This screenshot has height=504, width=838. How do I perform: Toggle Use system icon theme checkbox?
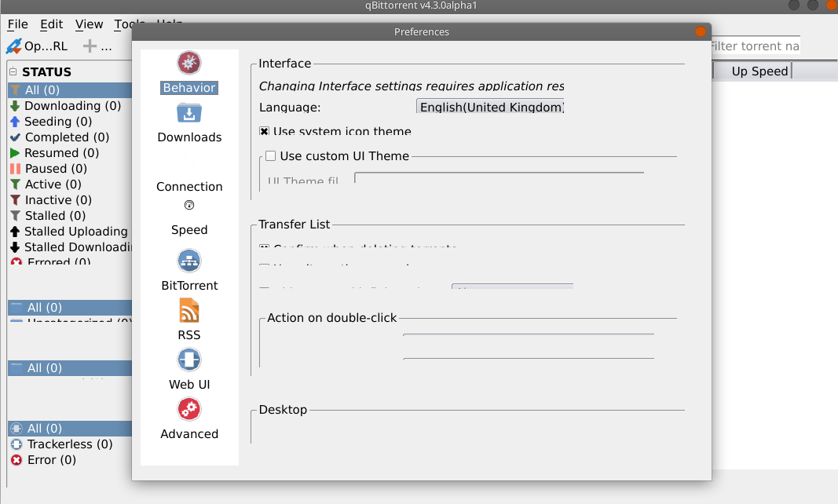[264, 131]
